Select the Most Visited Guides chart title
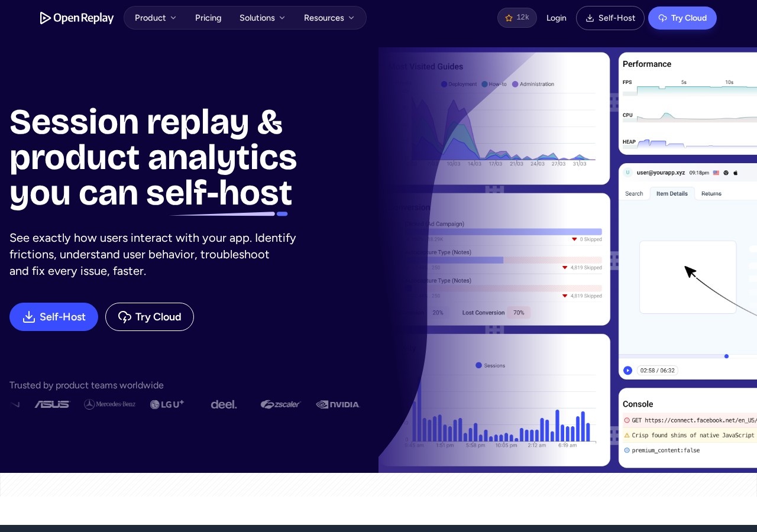The image size is (757, 532). coord(426,67)
